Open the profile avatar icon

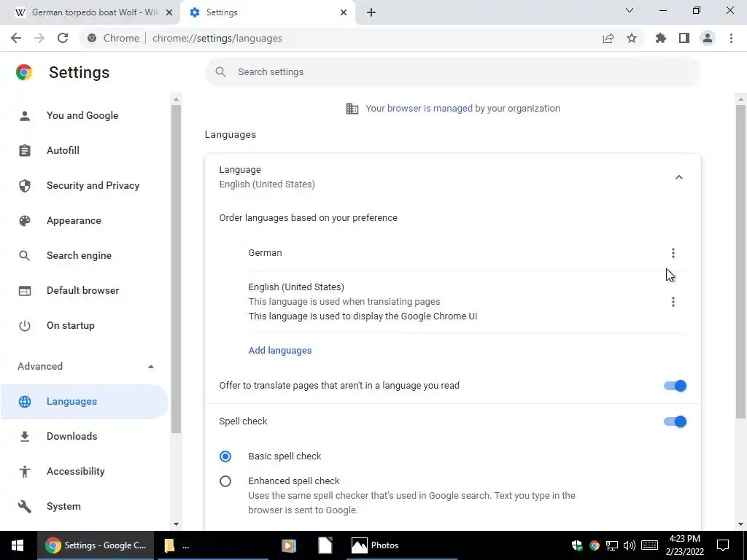point(708,38)
